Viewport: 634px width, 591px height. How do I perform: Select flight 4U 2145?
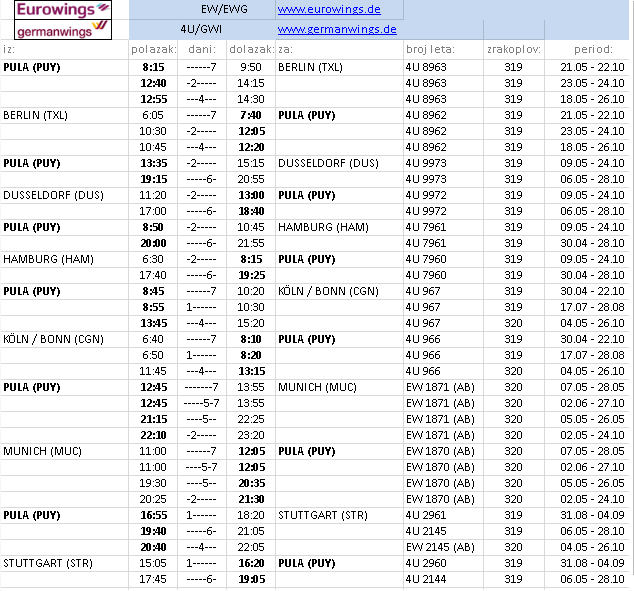[x=426, y=531]
